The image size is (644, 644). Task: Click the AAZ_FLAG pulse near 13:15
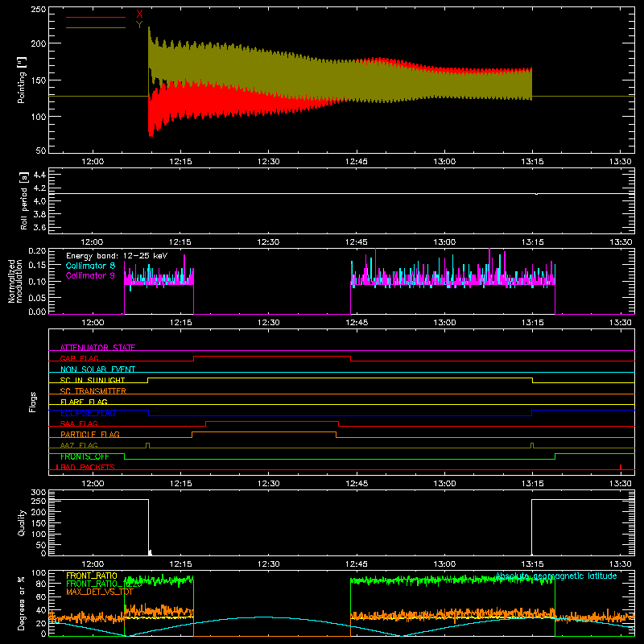coord(532,446)
